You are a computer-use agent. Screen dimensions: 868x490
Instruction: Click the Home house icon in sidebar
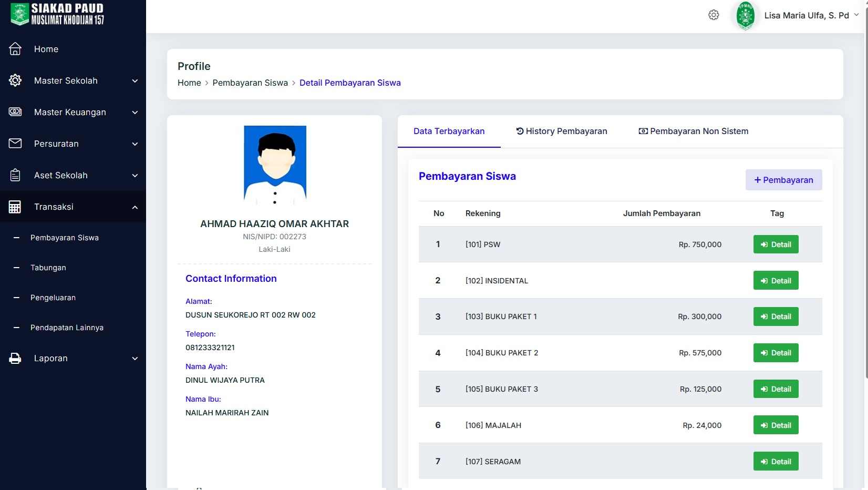pyautogui.click(x=15, y=49)
